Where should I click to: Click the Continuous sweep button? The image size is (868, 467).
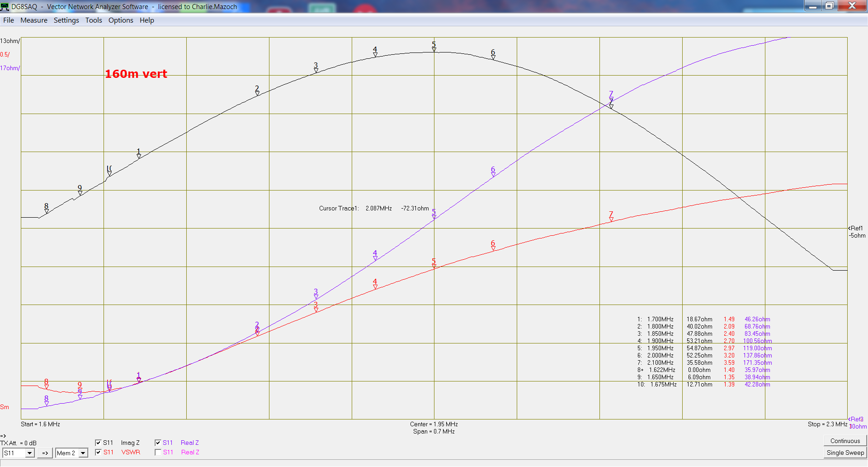[845, 441]
